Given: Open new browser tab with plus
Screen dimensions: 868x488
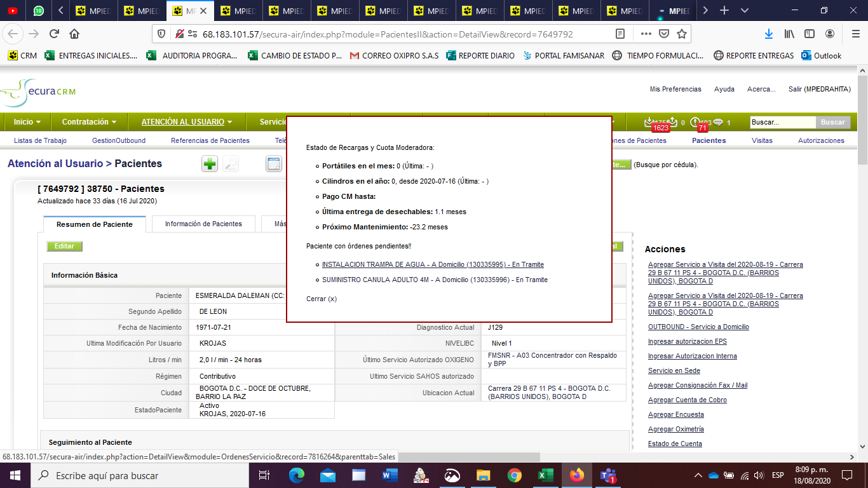Looking at the screenshot, I should (724, 11).
